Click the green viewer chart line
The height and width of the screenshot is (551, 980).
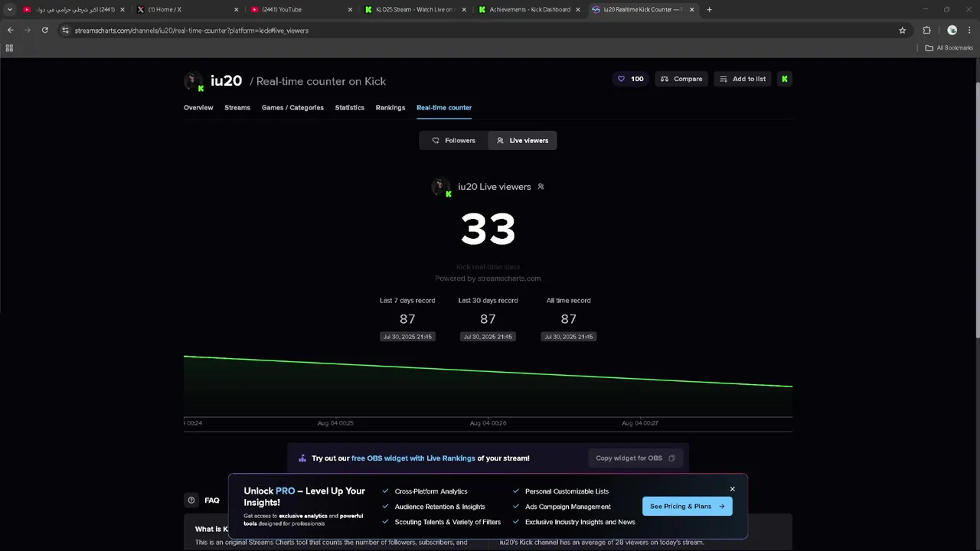pyautogui.click(x=488, y=371)
